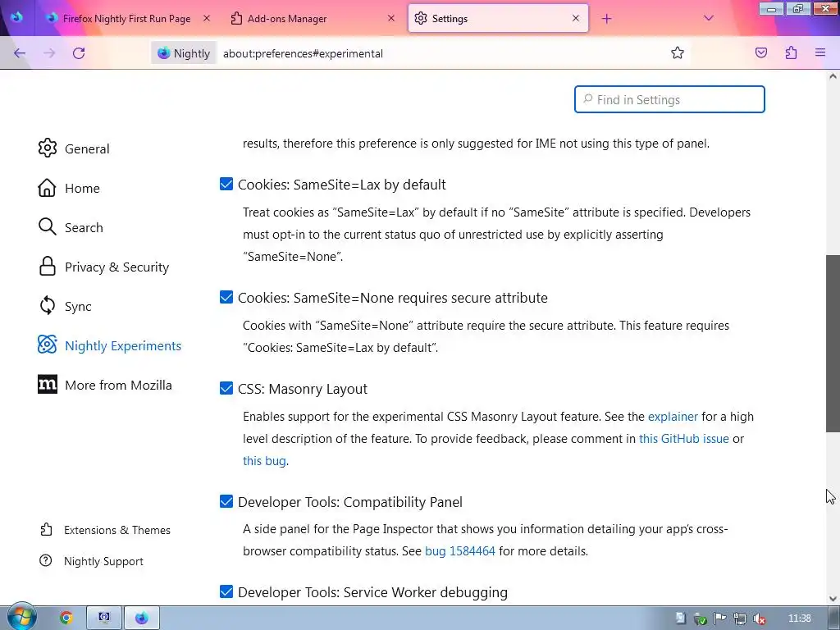The image size is (840, 630).
Task: Click the taskbar clock showing 11:38
Action: coord(799,619)
